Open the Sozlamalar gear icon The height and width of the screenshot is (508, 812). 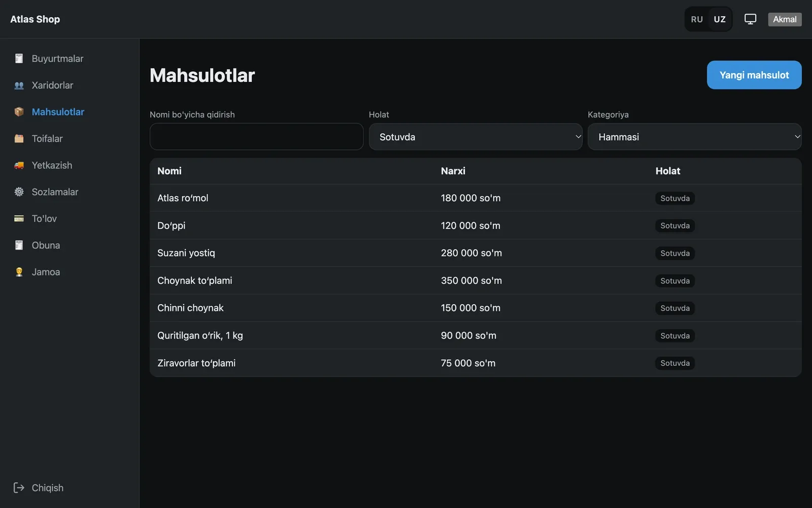click(x=19, y=192)
